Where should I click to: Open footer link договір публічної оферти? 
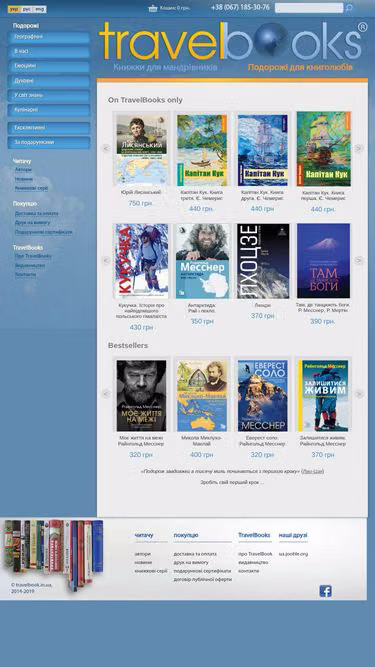coord(202,579)
